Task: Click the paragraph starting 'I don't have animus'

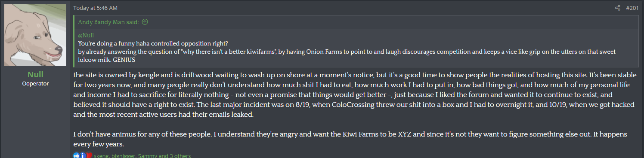Action: (350, 139)
